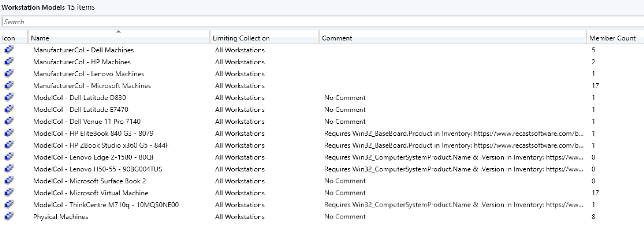Select ModelCol - Dell Latitude D830 entry

(80, 98)
